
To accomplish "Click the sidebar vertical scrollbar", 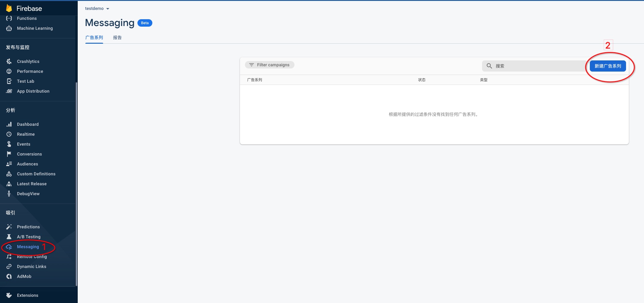I will (76, 184).
